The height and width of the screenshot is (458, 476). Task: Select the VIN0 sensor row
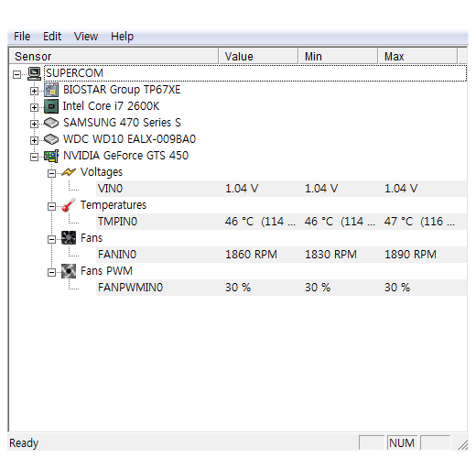click(x=281, y=189)
